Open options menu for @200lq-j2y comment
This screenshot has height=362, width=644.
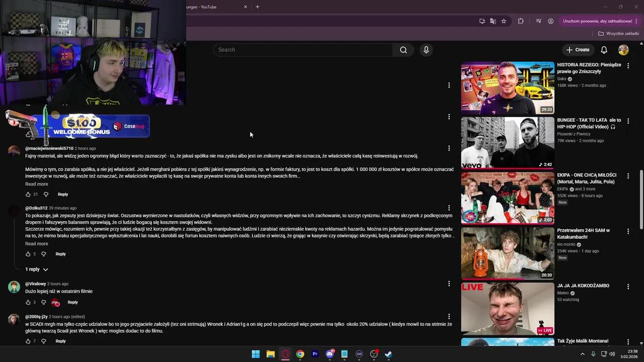(x=449, y=317)
